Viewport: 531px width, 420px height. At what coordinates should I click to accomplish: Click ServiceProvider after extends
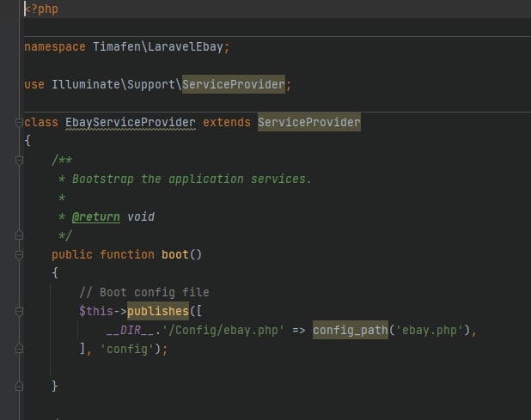309,122
